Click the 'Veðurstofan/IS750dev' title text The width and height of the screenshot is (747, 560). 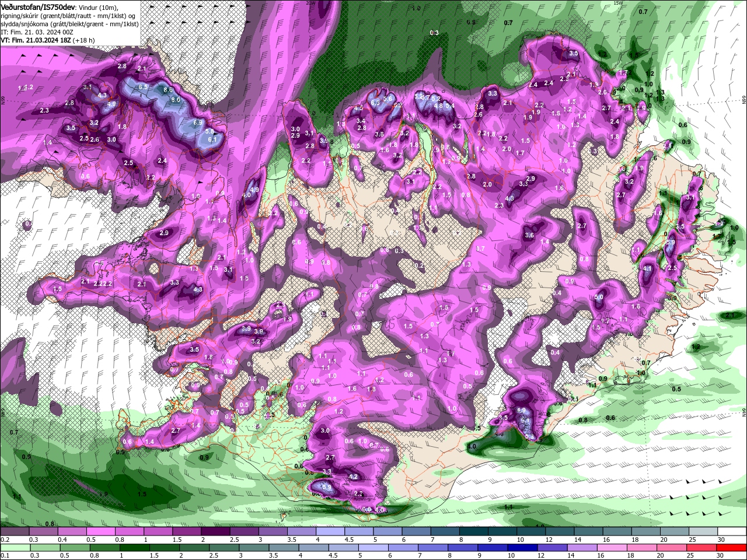pyautogui.click(x=38, y=6)
